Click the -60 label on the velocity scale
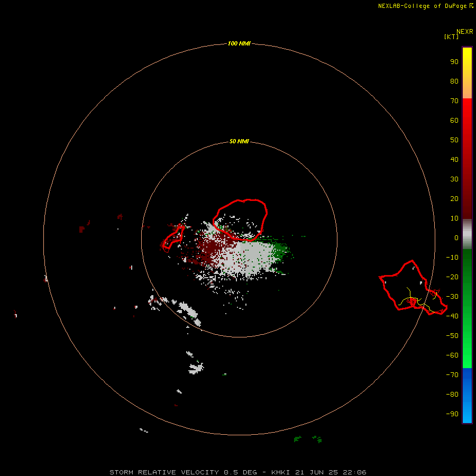This screenshot has width=476, height=476. pos(452,355)
